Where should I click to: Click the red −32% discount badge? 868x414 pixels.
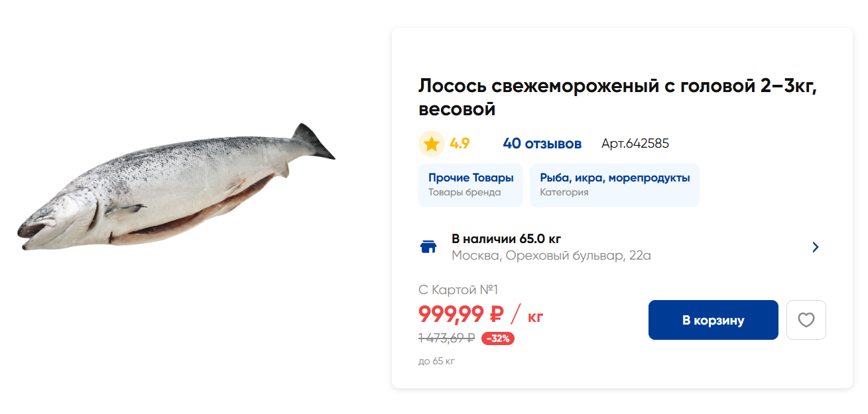(497, 338)
